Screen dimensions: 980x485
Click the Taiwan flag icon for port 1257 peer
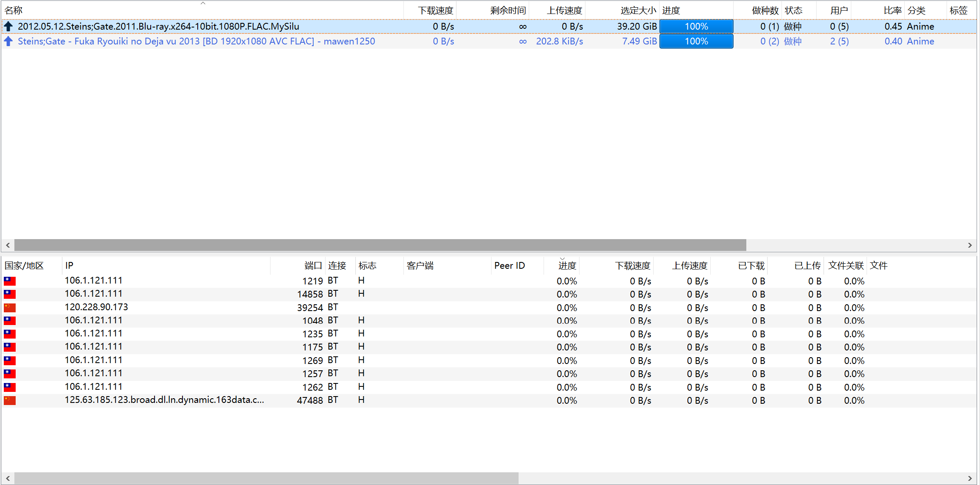coord(10,374)
